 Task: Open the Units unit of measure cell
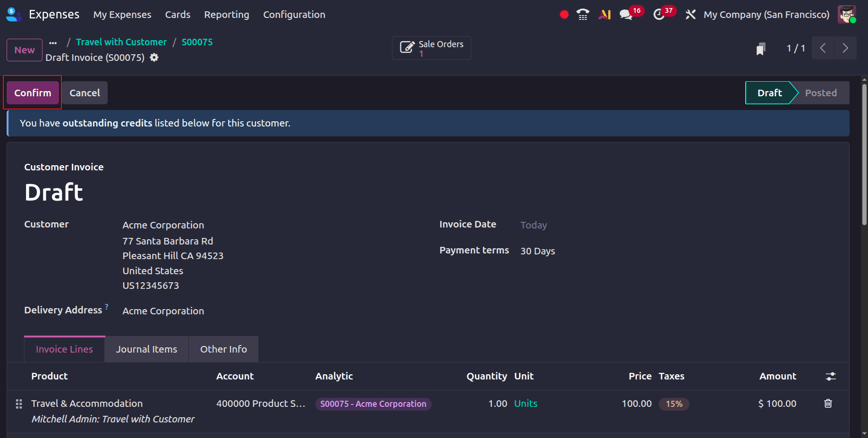click(x=526, y=404)
